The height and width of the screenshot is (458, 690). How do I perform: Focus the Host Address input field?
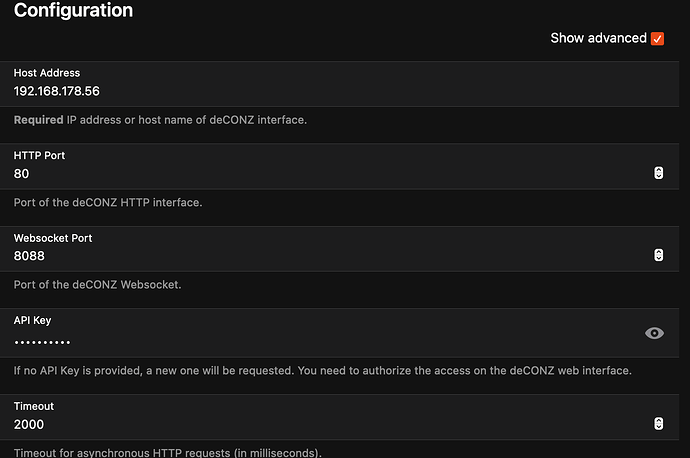(300, 91)
